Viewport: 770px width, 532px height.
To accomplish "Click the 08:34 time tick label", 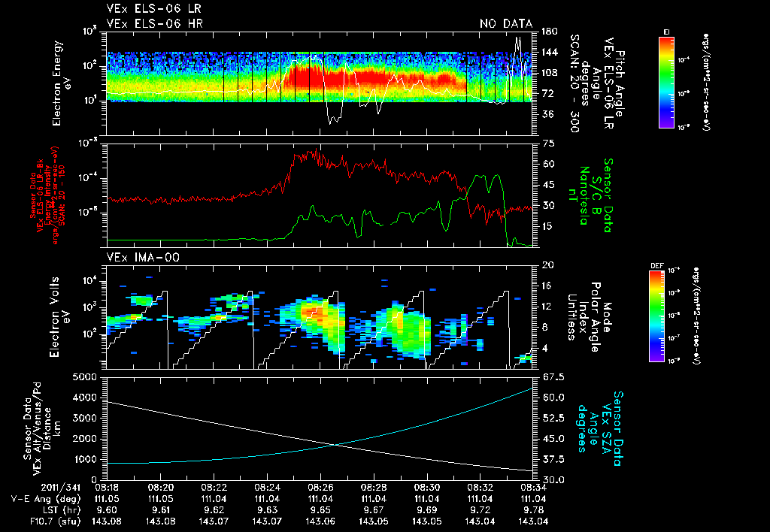I will pos(533,488).
